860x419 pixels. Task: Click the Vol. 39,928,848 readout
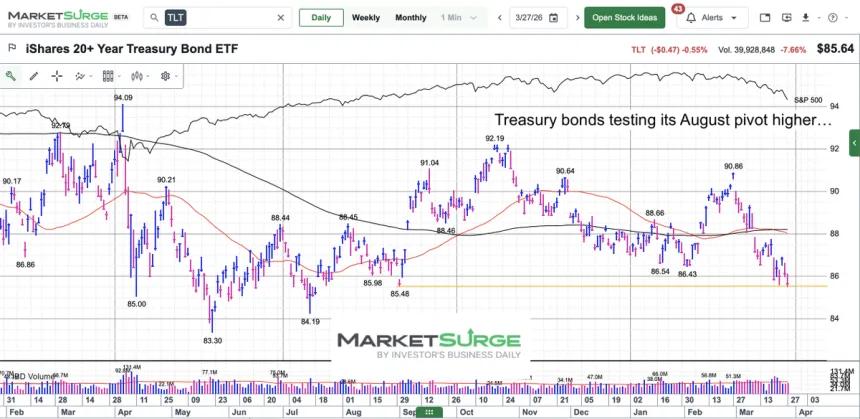pyautogui.click(x=746, y=49)
